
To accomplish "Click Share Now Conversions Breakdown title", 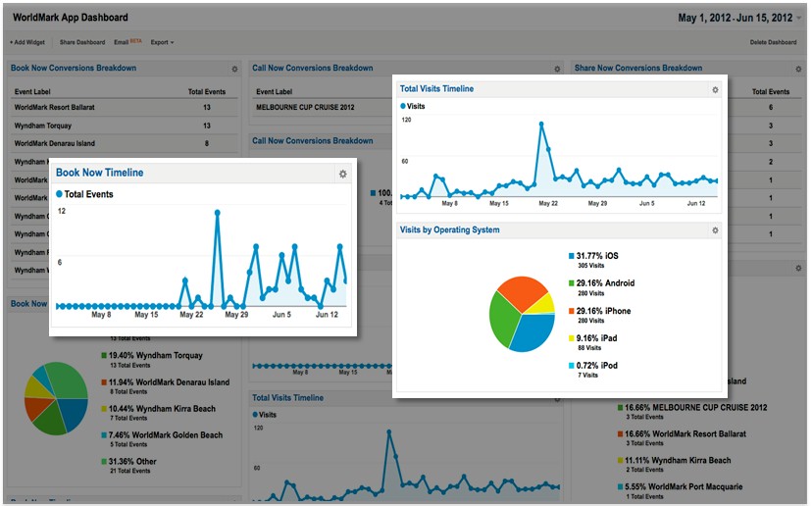I will 638,68.
